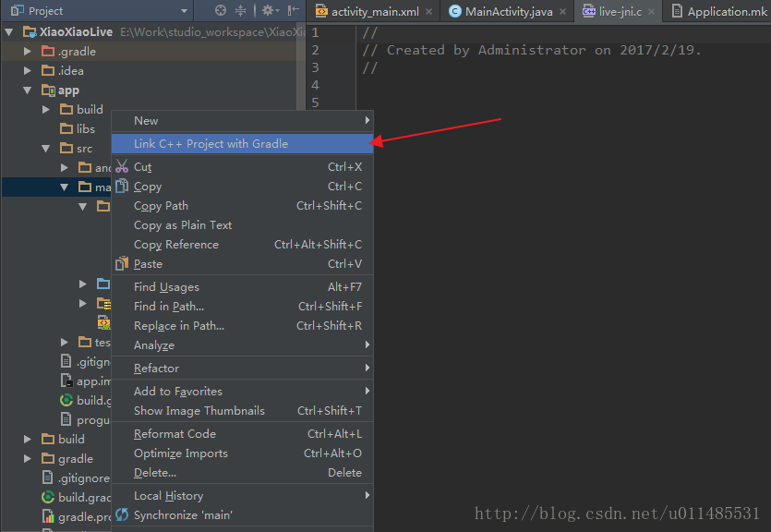Click the scroll-from-source target icon

221,10
